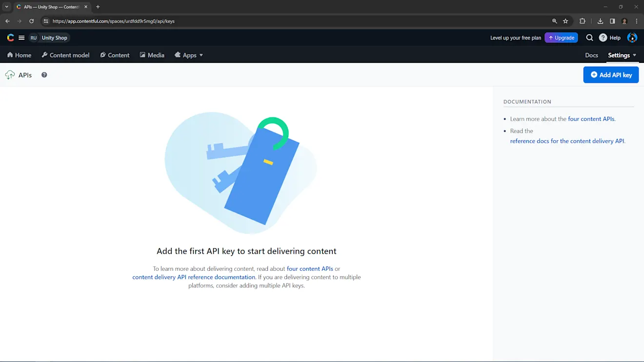The height and width of the screenshot is (362, 644).
Task: Open the 'four content APIs' link in the main text
Action: coord(310,268)
